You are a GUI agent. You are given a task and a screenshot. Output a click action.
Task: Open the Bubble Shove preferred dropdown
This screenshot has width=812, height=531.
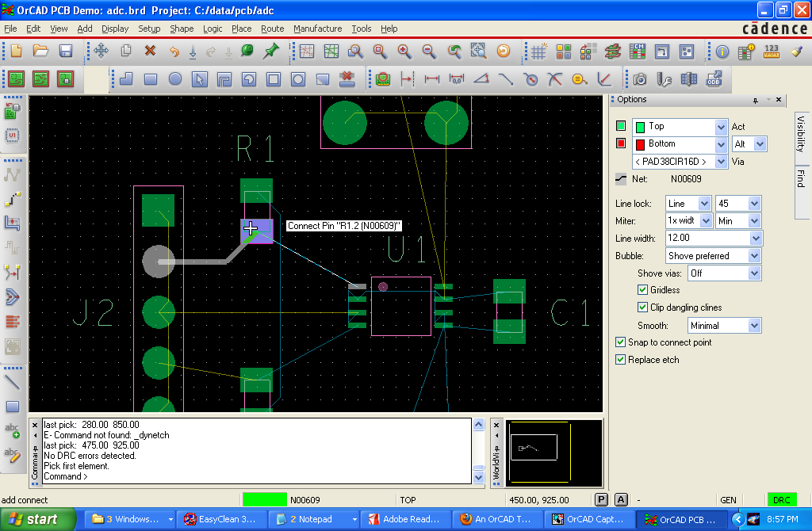pos(753,256)
